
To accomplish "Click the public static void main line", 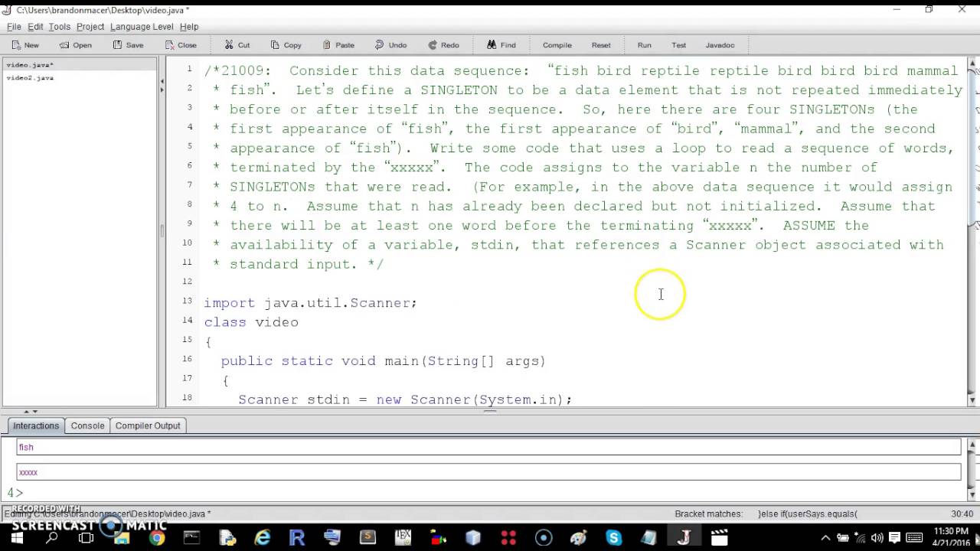I will [383, 361].
